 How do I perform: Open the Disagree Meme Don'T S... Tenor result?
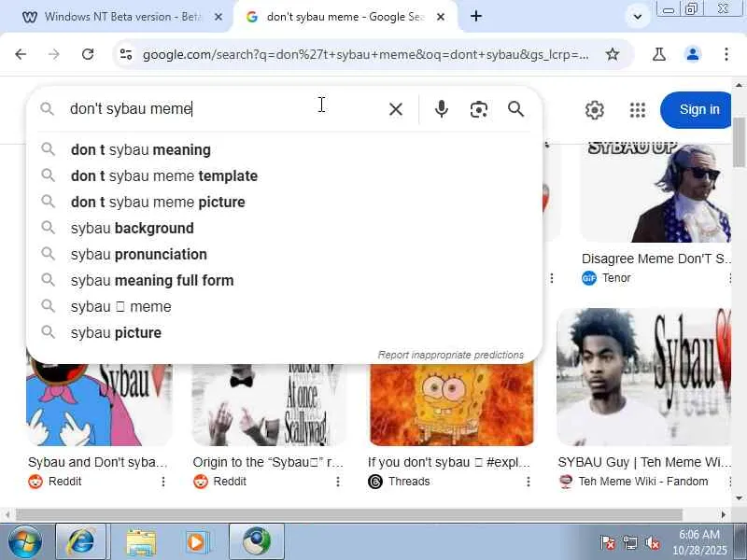655,259
